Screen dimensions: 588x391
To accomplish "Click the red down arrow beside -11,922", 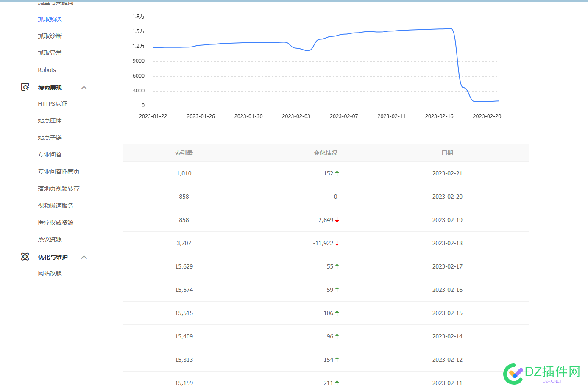I will tap(337, 243).
